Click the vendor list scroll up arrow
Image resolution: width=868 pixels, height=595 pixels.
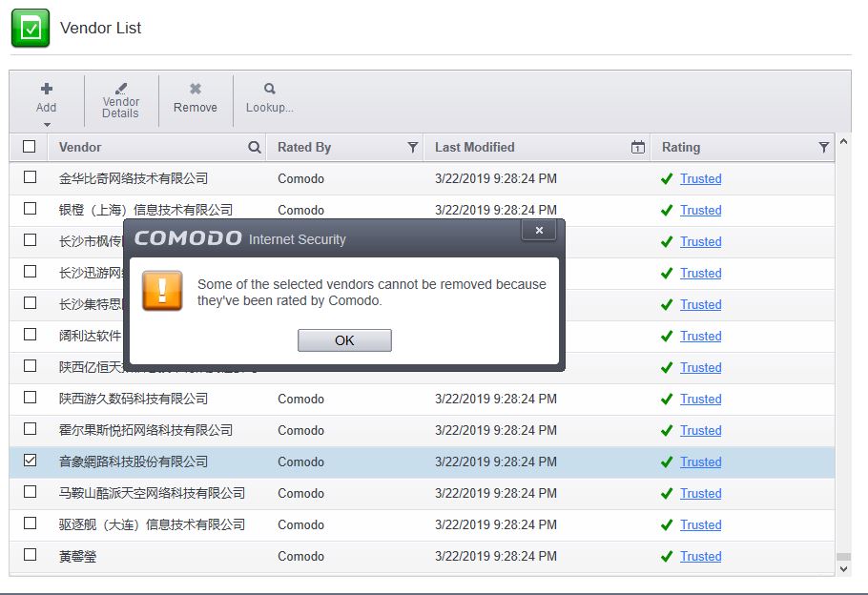(843, 142)
